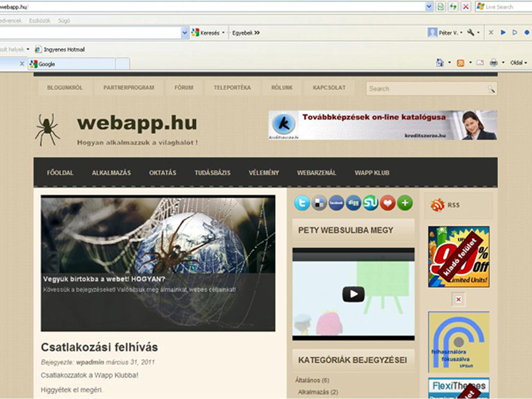This screenshot has height=399, width=532.
Task: Open the FÓRUM top link
Action: 184,88
